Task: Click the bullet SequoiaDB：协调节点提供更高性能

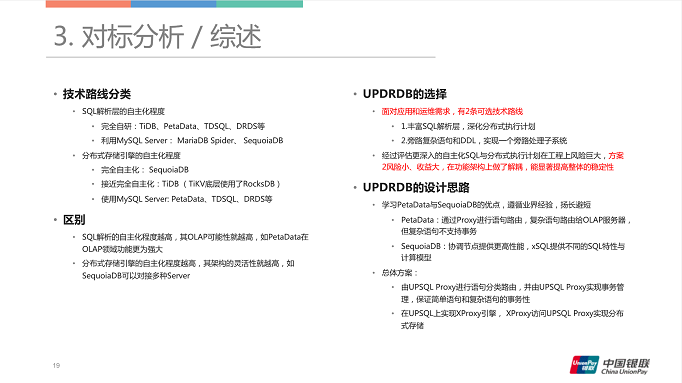Action: click(x=513, y=252)
